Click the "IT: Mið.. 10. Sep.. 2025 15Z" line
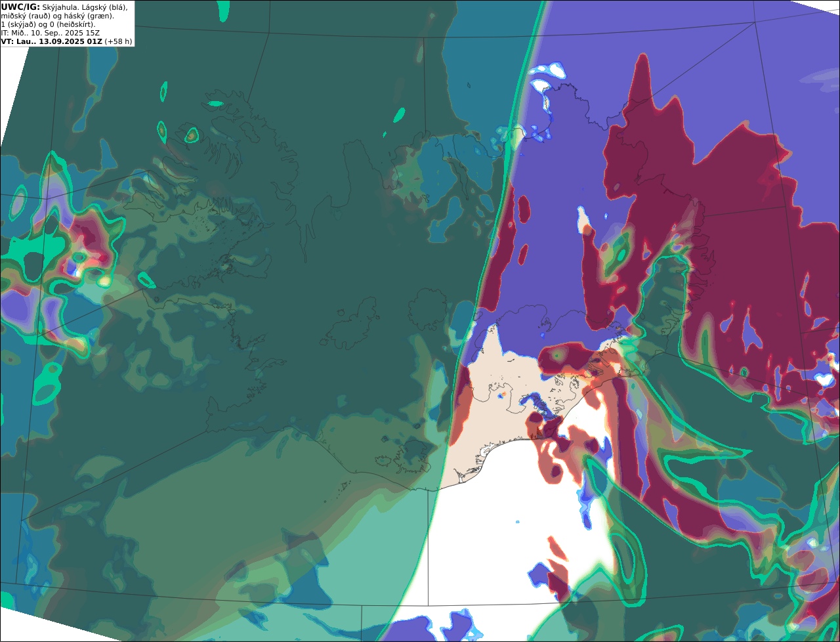This screenshot has height=642, width=840. coord(51,33)
